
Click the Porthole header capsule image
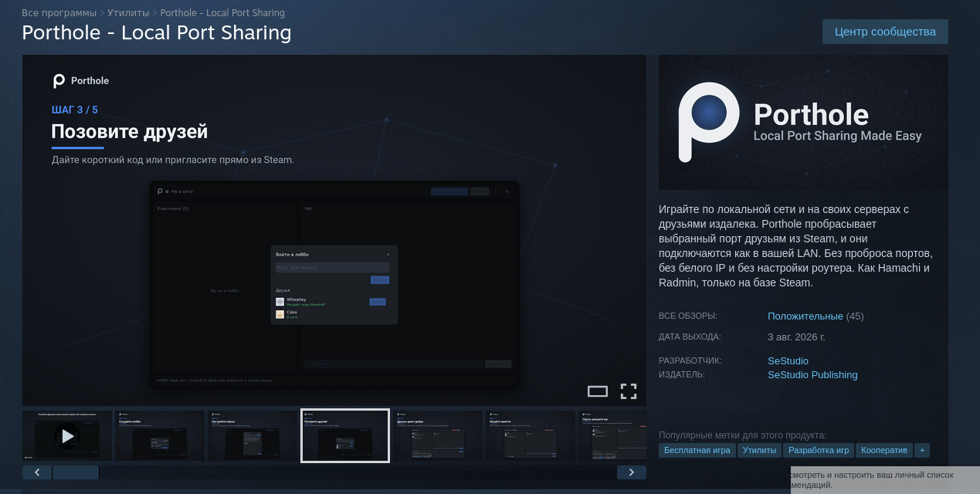(803, 122)
